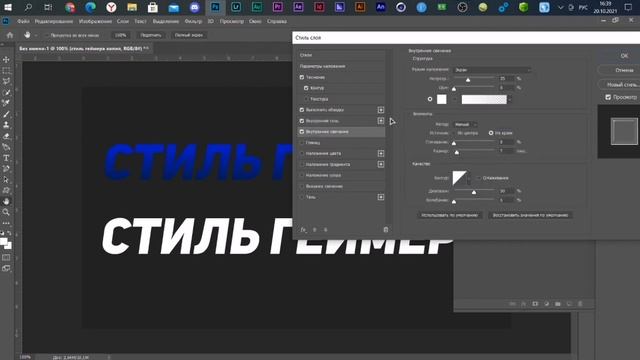Open the three-dots Edit Toolbar button
This screenshot has width=640, height=360.
click(6, 223)
